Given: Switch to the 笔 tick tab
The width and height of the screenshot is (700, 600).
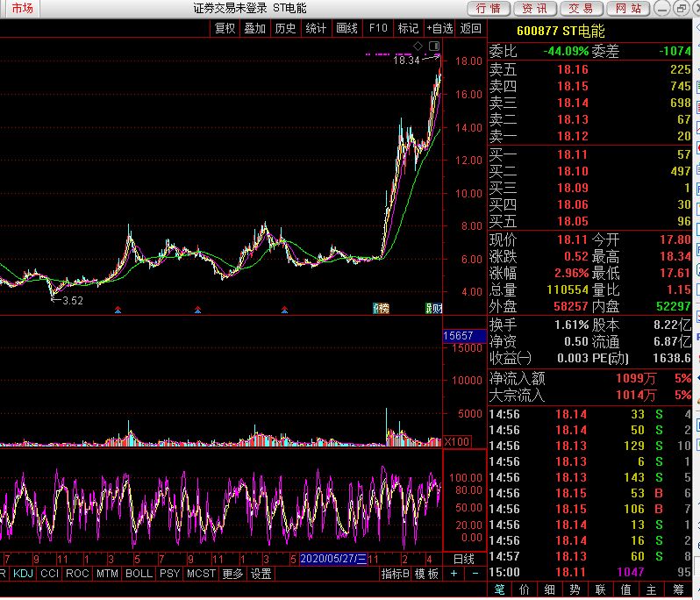Looking at the screenshot, I should point(500,589).
